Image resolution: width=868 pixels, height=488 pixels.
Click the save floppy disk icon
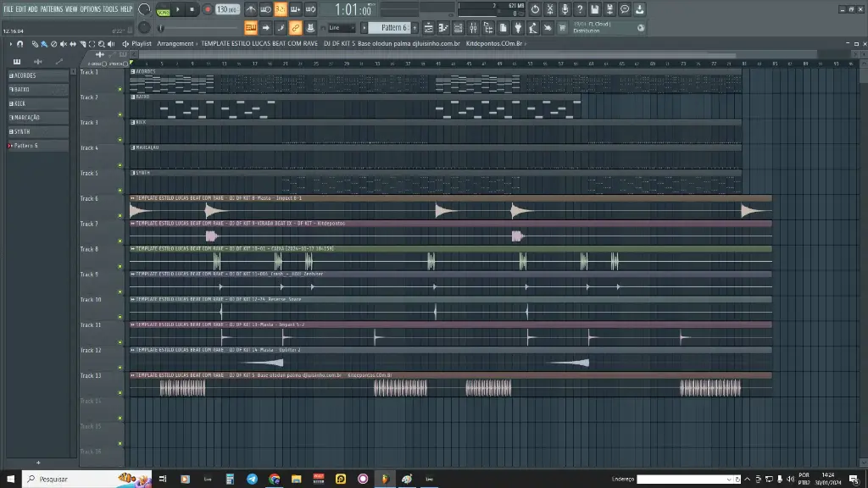tap(594, 9)
